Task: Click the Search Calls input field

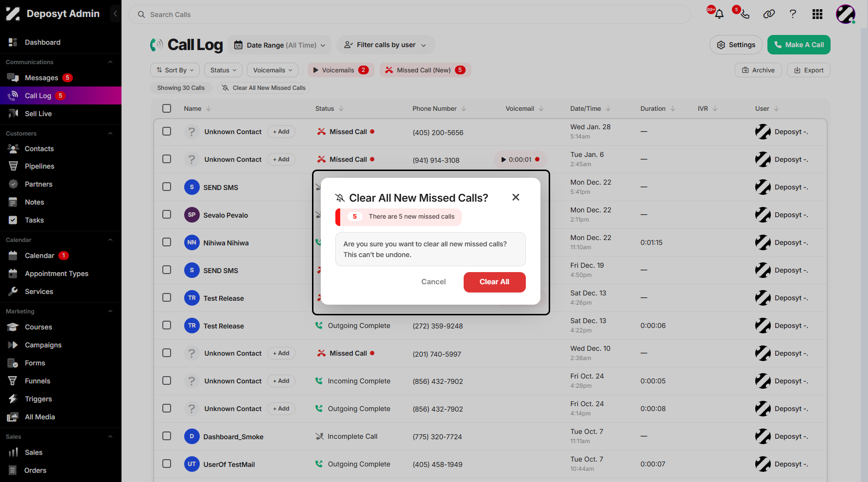Action: pos(409,15)
